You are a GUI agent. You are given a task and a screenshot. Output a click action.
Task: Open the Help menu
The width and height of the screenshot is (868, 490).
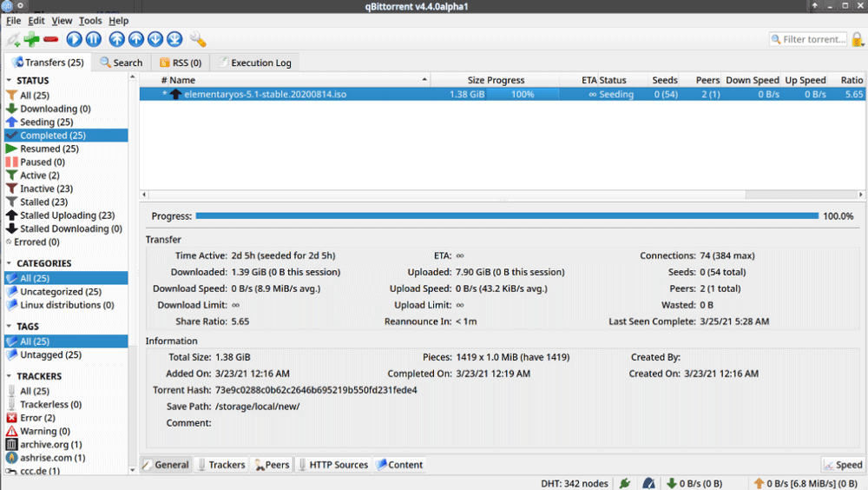click(118, 21)
